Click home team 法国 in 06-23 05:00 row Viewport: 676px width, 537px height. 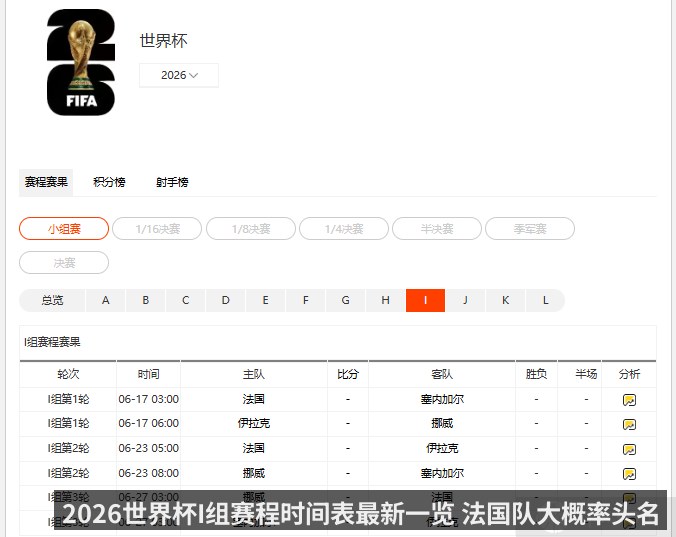click(x=254, y=448)
